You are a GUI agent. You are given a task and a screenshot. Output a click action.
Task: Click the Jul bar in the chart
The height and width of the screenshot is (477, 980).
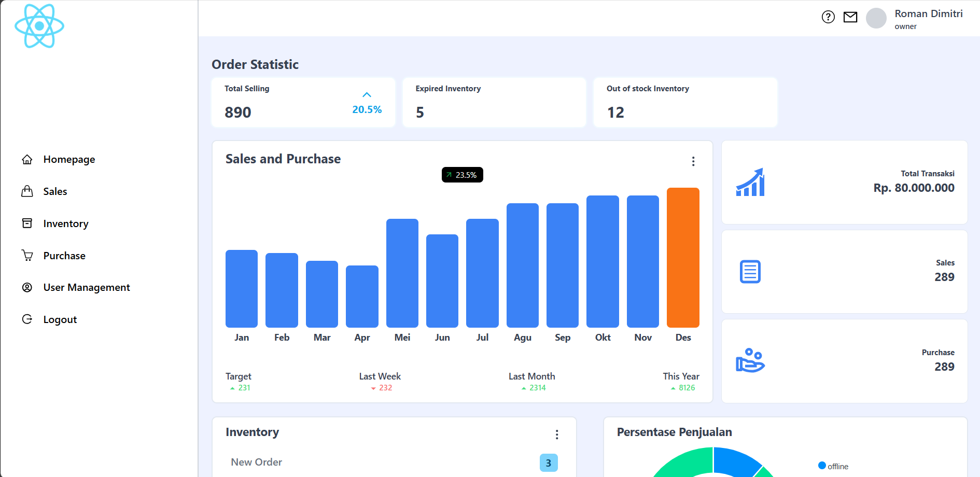pyautogui.click(x=482, y=273)
